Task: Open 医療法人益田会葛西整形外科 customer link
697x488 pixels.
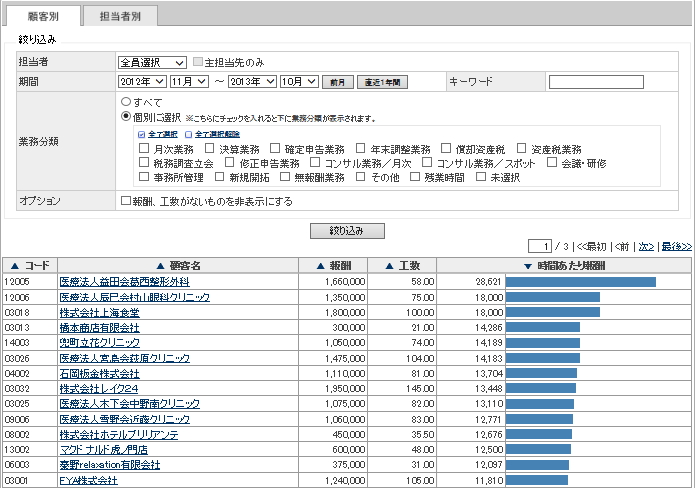Action: pyautogui.click(x=124, y=282)
